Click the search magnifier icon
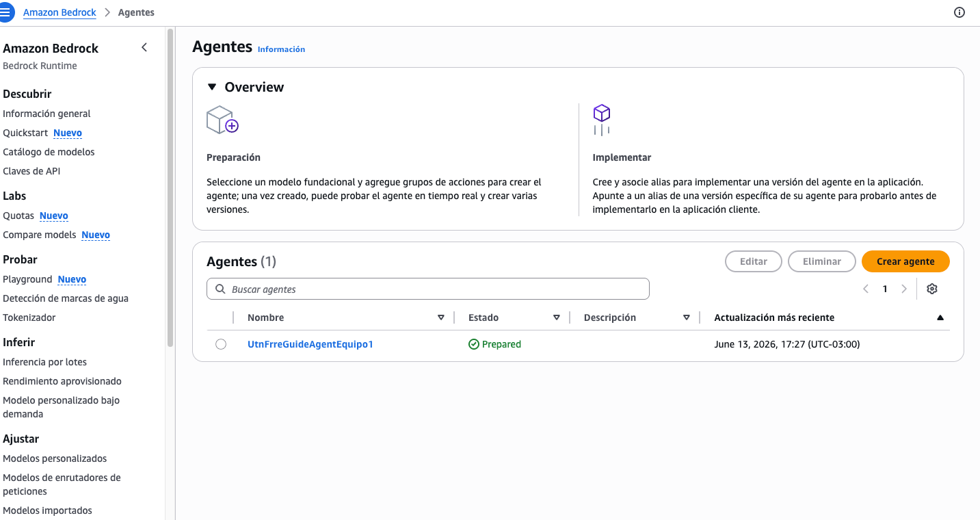Image resolution: width=980 pixels, height=520 pixels. pyautogui.click(x=220, y=289)
